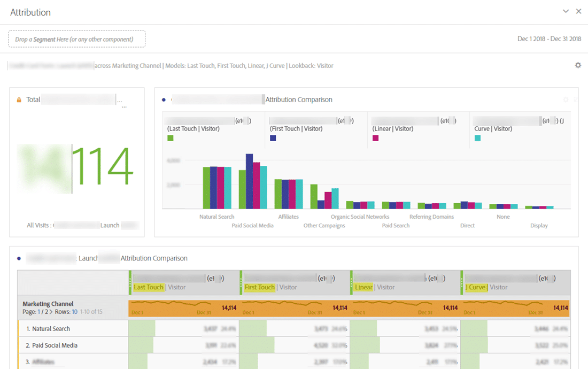This screenshot has width=588, height=369.
Task: Change the Rows count value of 10
Action: coord(74,312)
